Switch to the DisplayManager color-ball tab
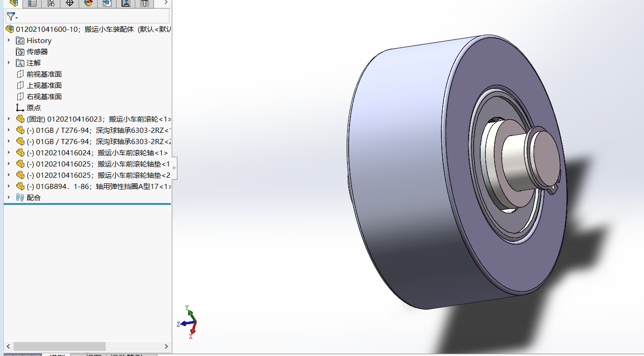 tap(88, 3)
